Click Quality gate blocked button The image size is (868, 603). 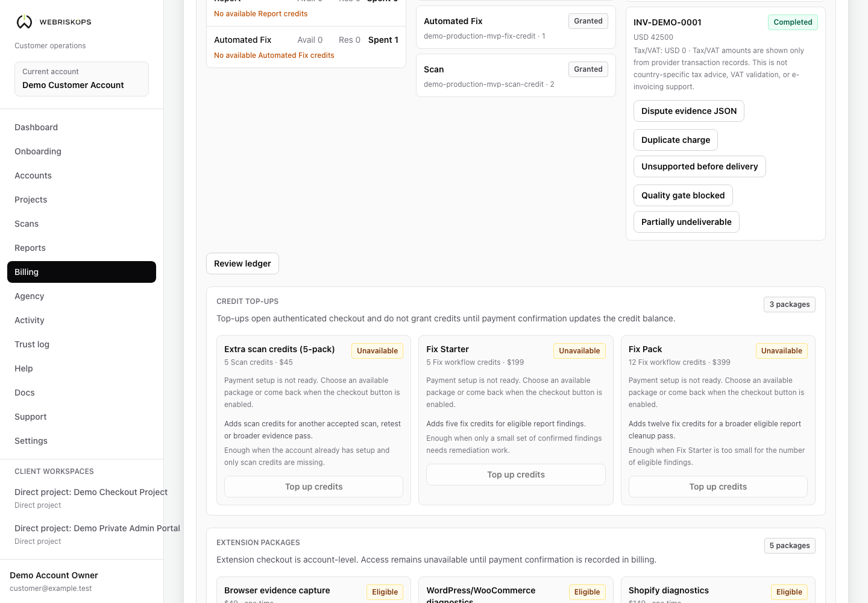(683, 195)
